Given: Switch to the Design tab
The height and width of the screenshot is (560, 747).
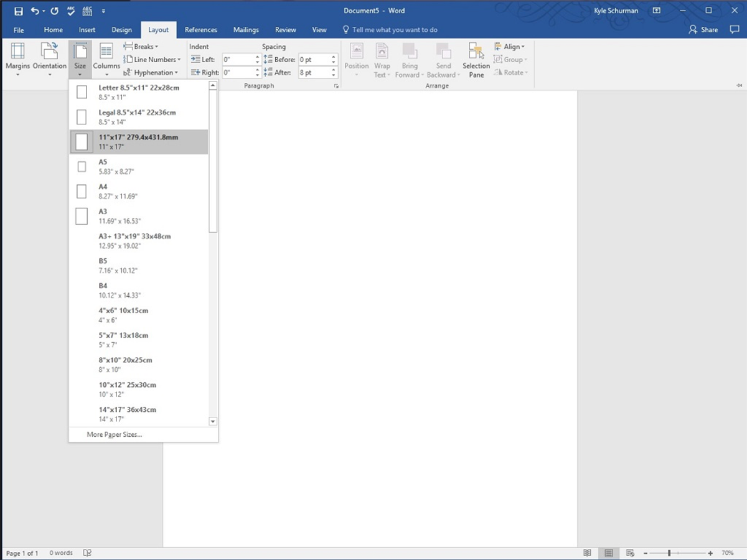Looking at the screenshot, I should [121, 29].
